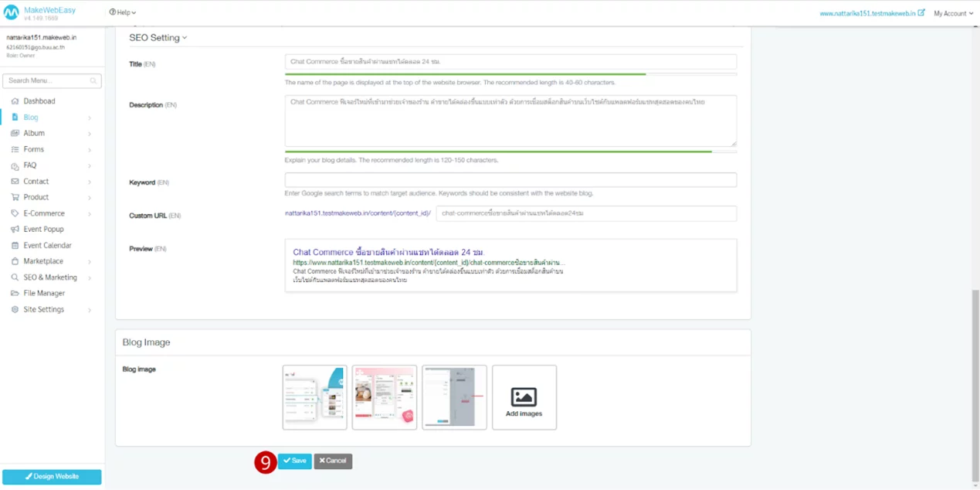Expand the Forms submenu arrow
This screenshot has height=490, width=980.
click(x=90, y=150)
